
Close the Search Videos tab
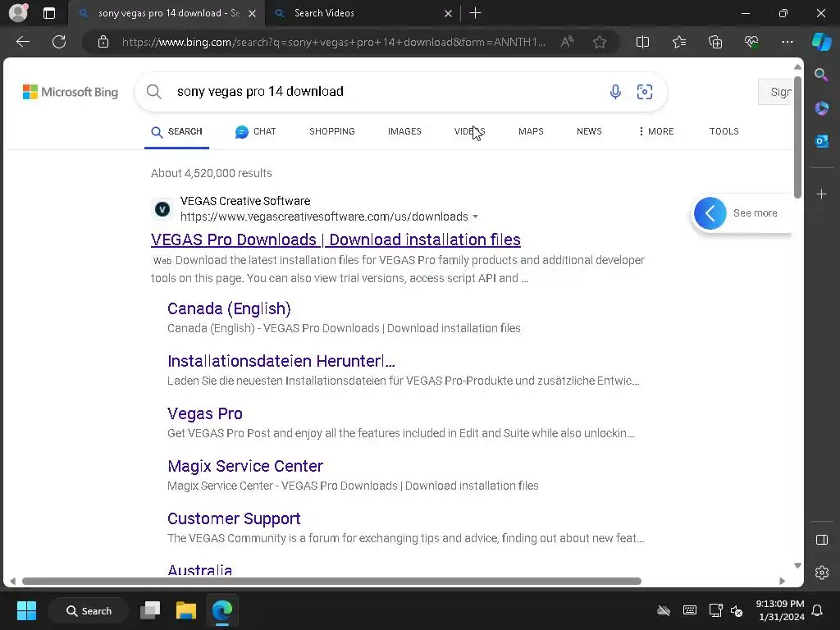click(x=448, y=13)
